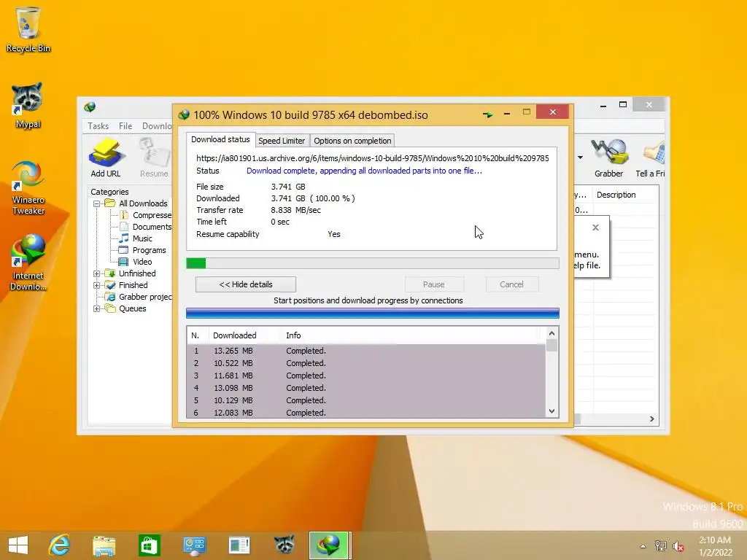Screen dimensions: 747x560
Task: Open the Windows Start button
Action: [18, 545]
